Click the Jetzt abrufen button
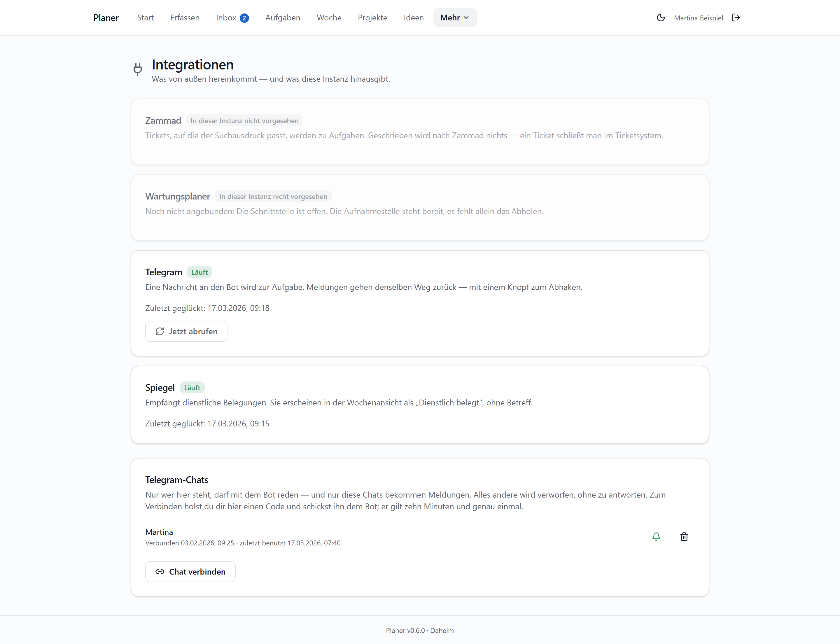The height and width of the screenshot is (644, 840). click(x=186, y=331)
